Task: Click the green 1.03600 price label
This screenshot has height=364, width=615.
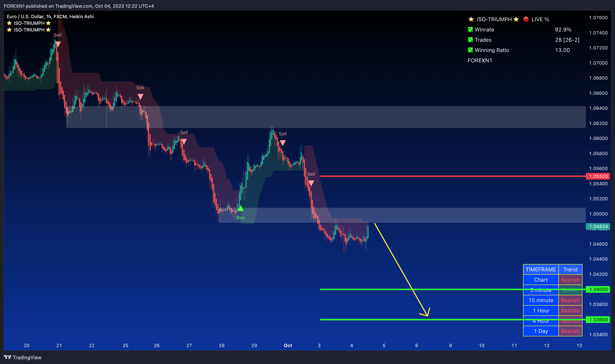Action: [x=598, y=320]
